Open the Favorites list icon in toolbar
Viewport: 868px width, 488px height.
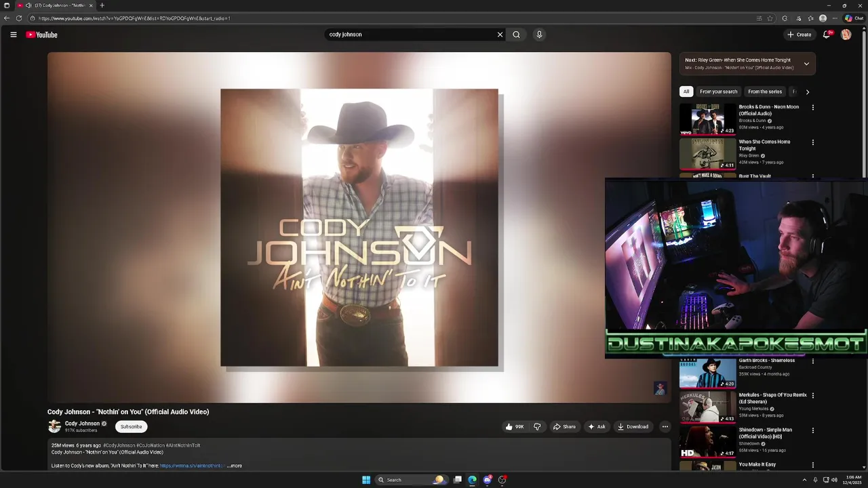pyautogui.click(x=810, y=18)
